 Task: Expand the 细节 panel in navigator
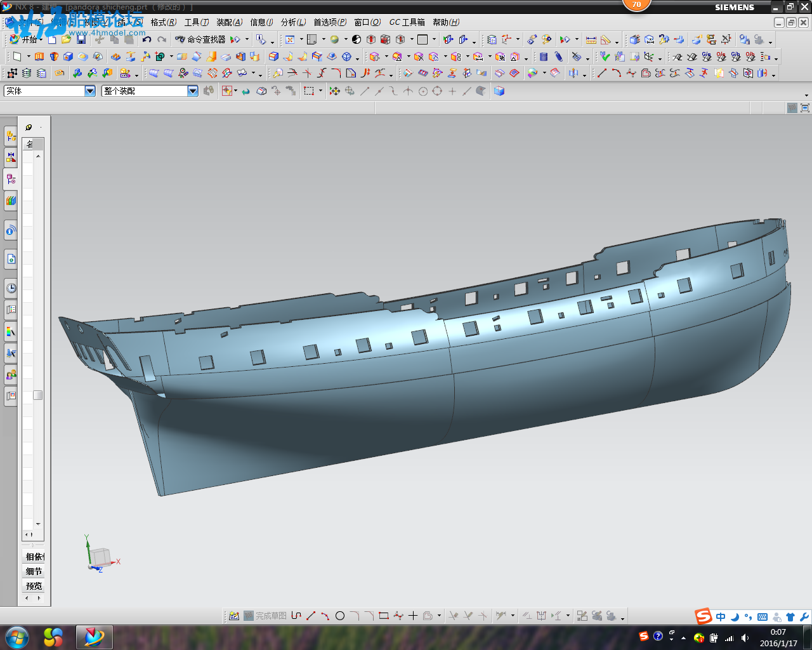pyautogui.click(x=34, y=571)
